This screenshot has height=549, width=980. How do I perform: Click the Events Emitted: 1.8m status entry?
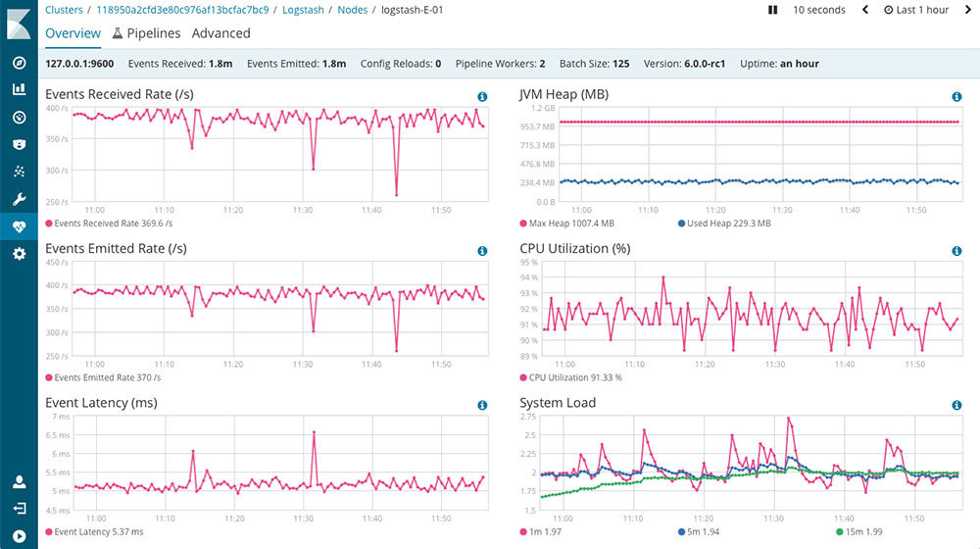point(296,64)
